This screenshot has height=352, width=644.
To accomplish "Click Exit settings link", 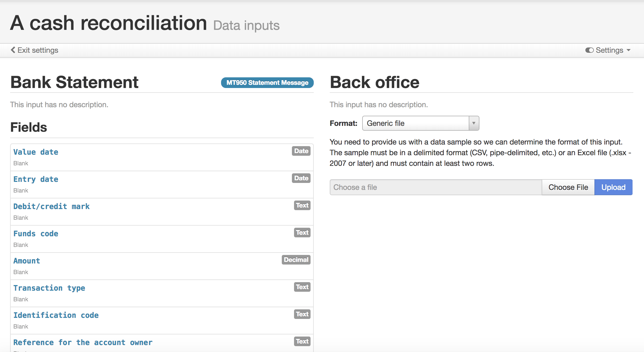I will 38,50.
